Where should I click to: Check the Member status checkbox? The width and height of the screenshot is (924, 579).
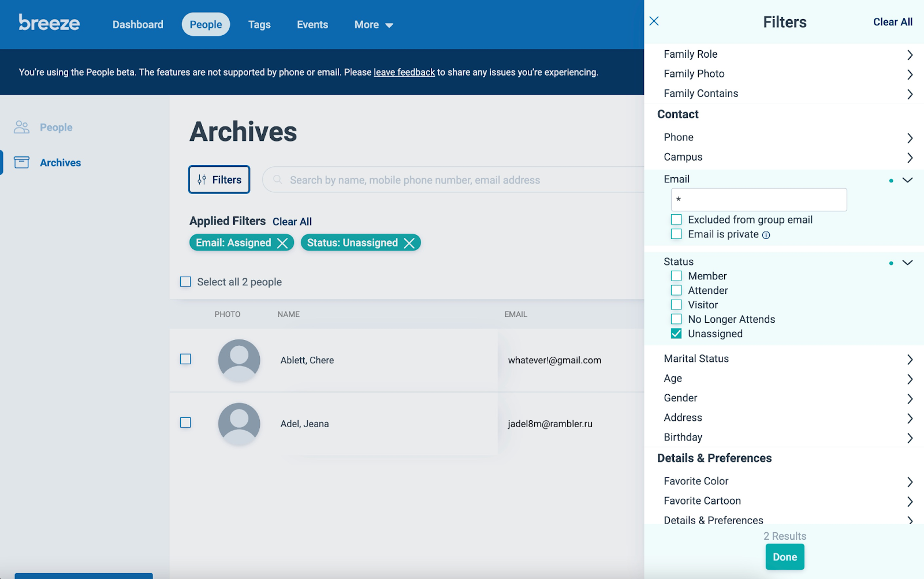point(676,276)
